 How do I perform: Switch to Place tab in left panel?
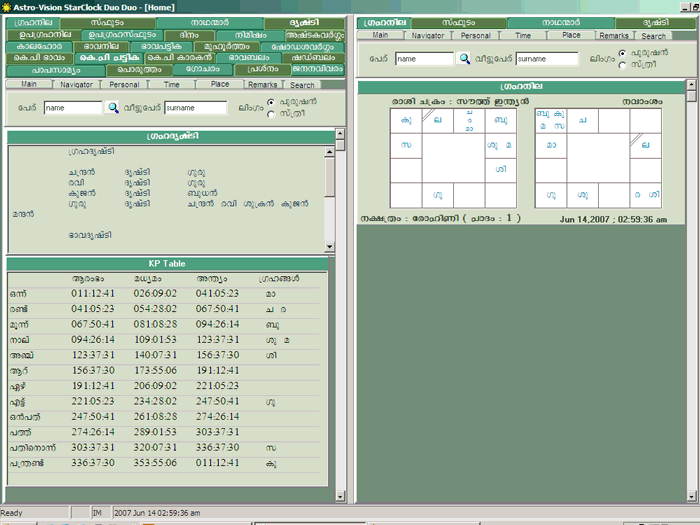pyautogui.click(x=220, y=84)
